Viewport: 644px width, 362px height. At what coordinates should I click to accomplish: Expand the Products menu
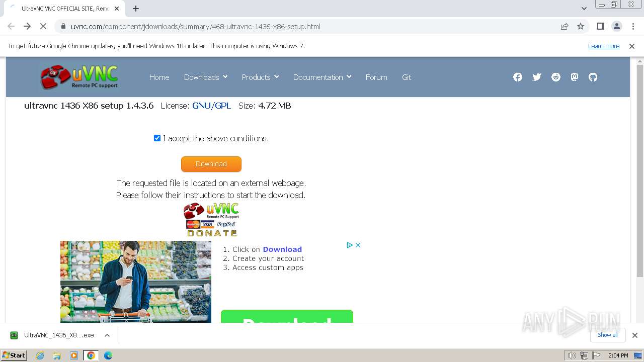coord(260,77)
